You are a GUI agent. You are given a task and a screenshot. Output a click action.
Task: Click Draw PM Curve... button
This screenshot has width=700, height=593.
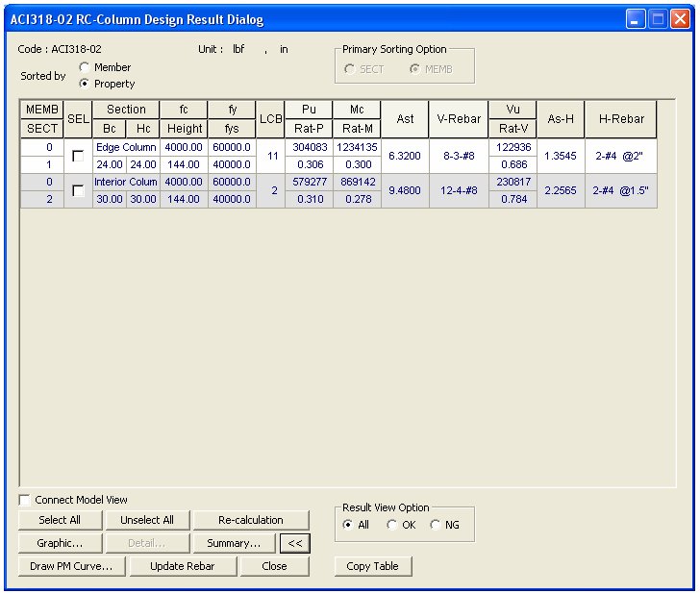tap(71, 566)
